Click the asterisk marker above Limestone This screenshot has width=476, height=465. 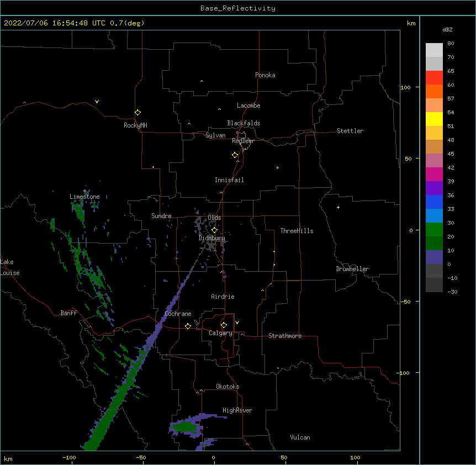pos(85,191)
